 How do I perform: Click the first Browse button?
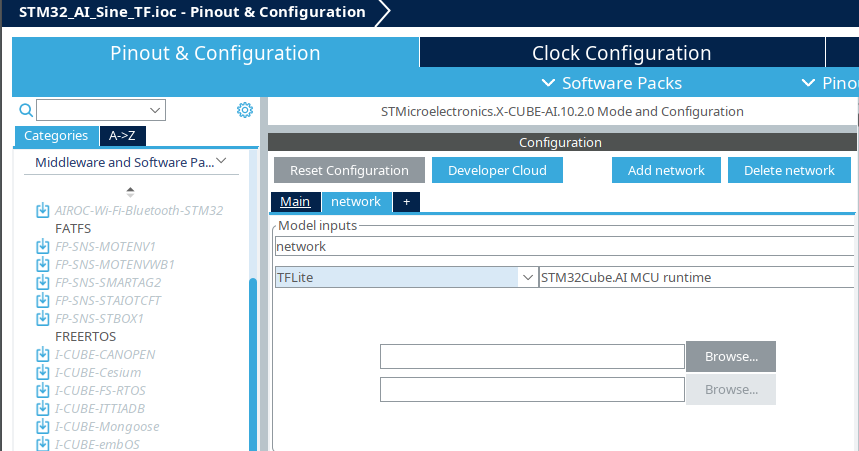pos(730,356)
